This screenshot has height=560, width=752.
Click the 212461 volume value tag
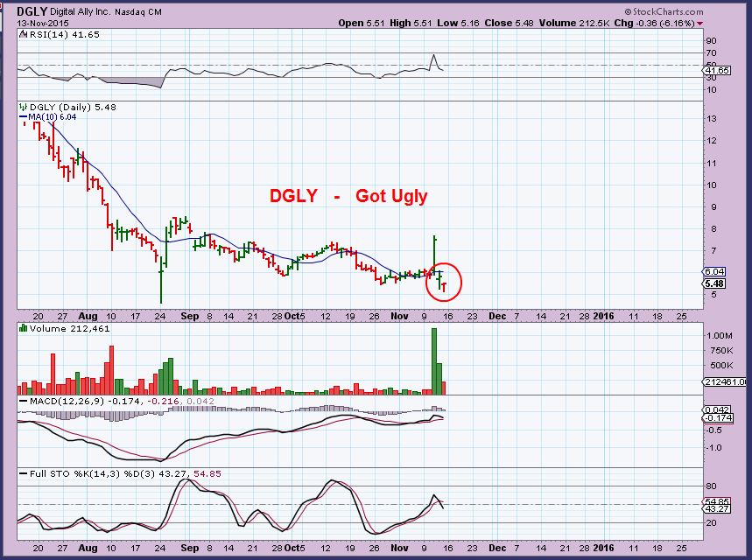[x=724, y=382]
